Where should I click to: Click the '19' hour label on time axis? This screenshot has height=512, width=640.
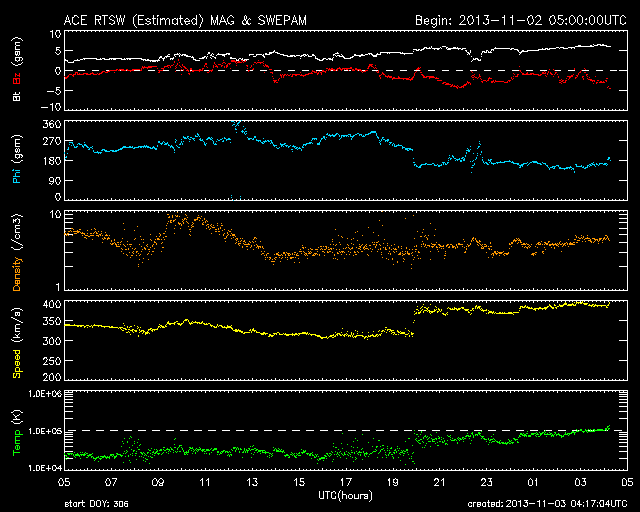[393, 482]
